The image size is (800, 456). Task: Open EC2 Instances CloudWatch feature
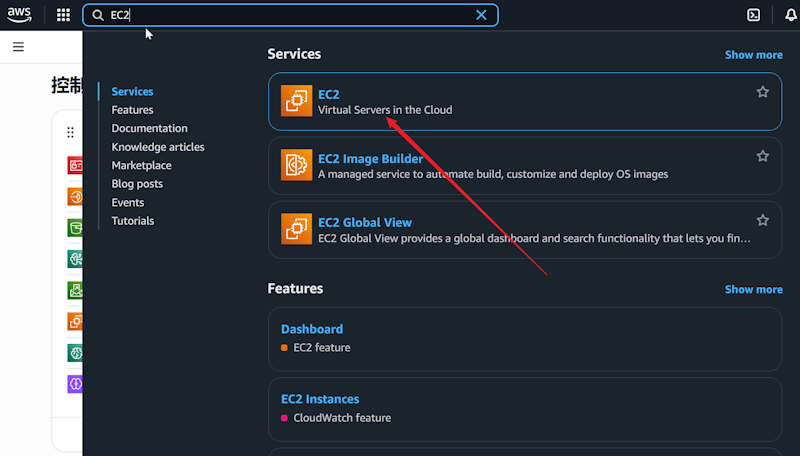click(x=320, y=399)
